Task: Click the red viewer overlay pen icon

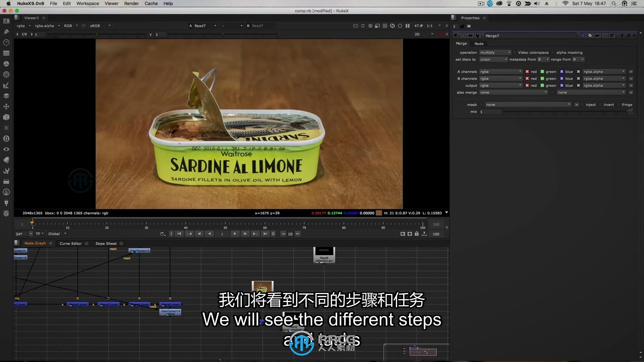Action: coord(441,34)
